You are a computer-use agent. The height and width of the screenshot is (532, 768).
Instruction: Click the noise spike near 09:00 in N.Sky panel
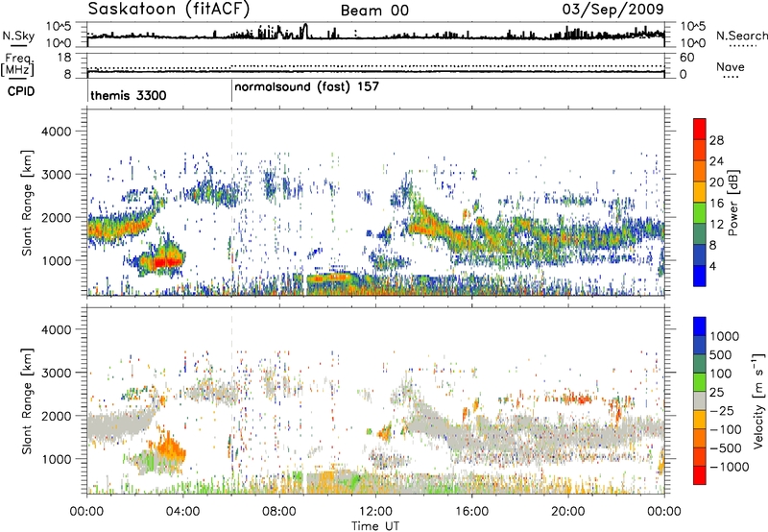305,31
